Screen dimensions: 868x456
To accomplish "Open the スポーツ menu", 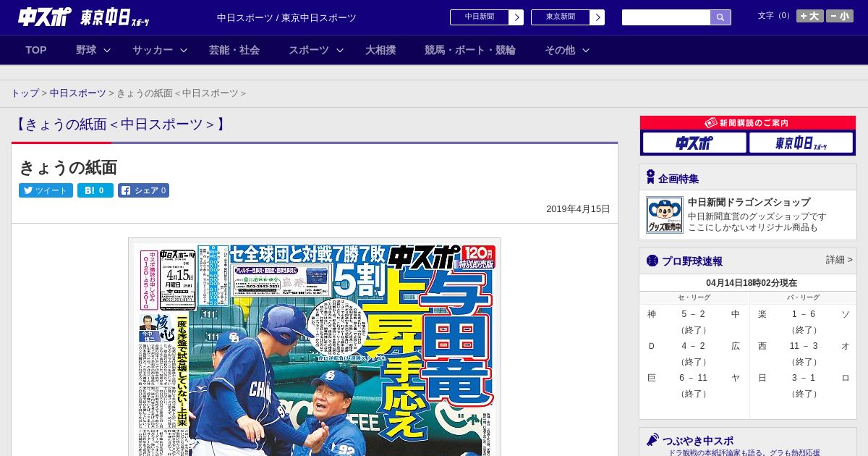I will pos(309,50).
